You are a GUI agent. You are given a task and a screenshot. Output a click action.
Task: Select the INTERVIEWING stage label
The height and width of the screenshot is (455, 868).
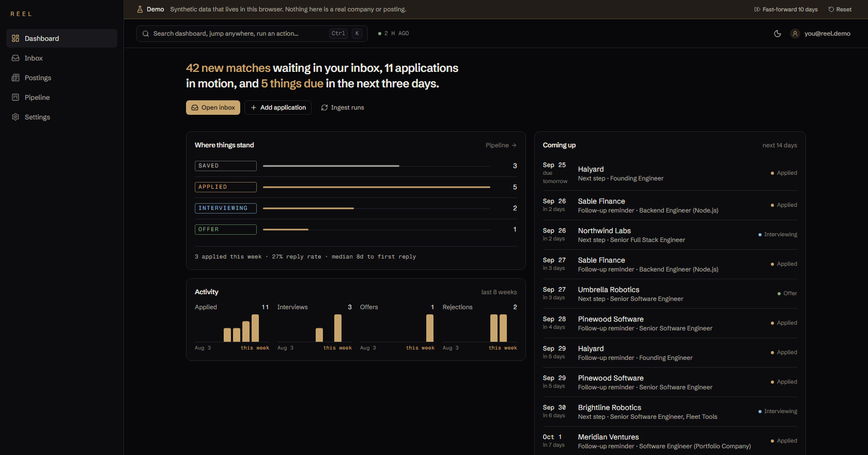click(x=226, y=208)
